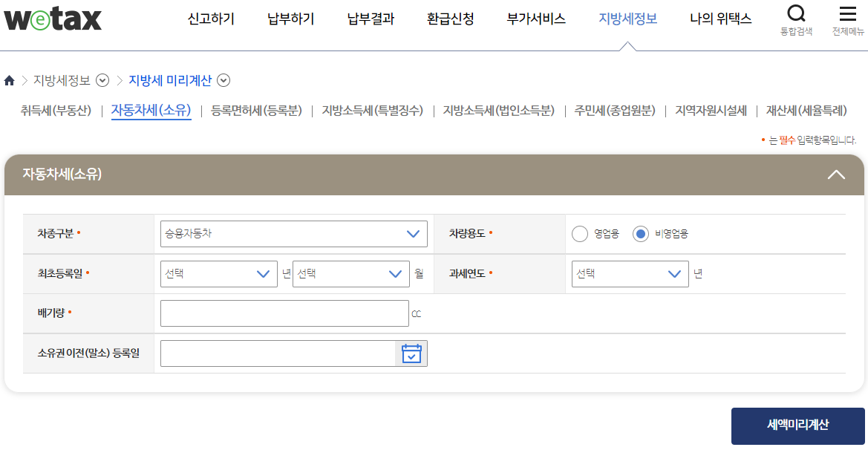
Task: Select the 비영업용 radio button
Action: point(641,233)
